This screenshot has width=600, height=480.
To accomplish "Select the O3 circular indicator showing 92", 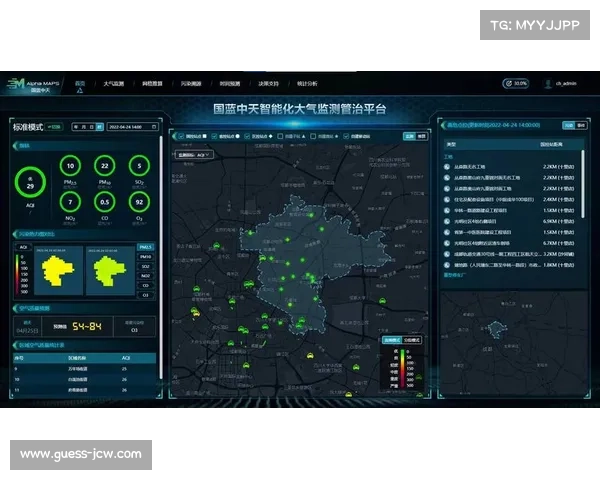I will point(138,200).
